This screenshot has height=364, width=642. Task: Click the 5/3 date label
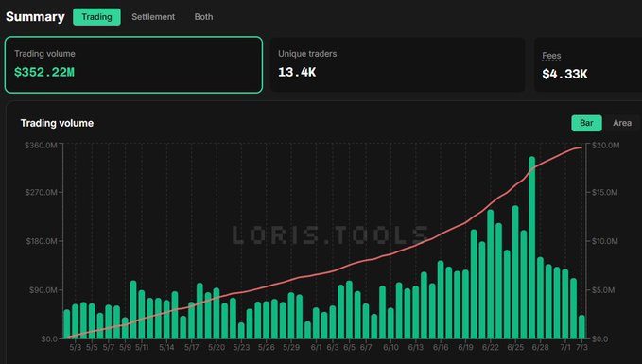(76, 348)
